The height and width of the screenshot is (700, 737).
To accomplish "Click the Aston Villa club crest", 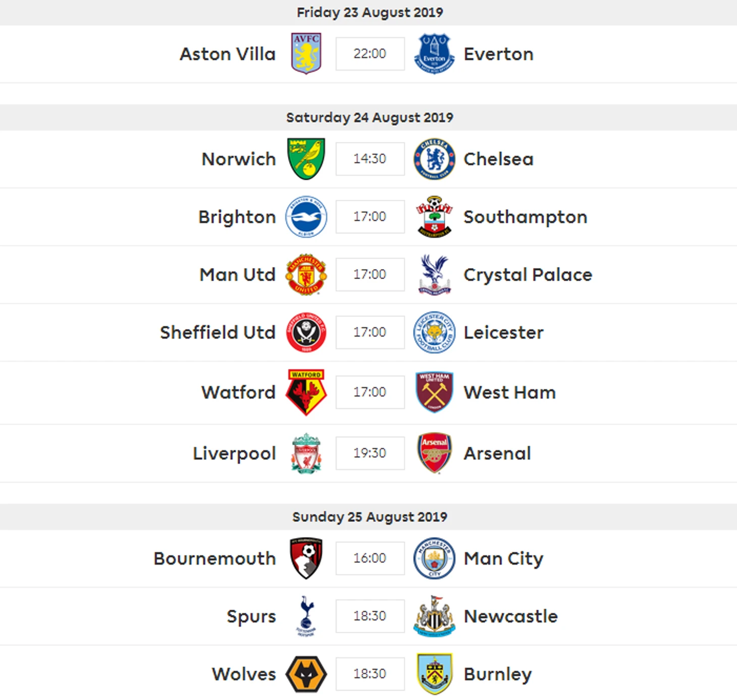I will [x=306, y=53].
